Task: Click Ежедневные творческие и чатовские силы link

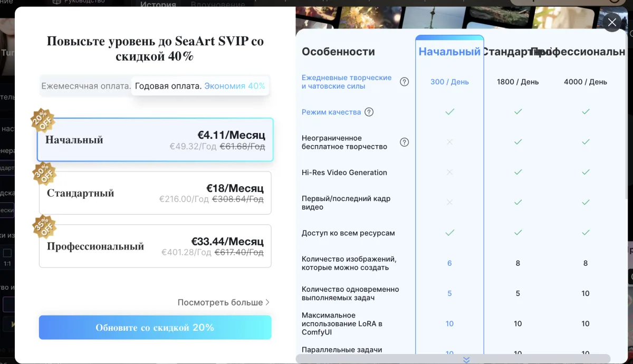Action: [347, 82]
